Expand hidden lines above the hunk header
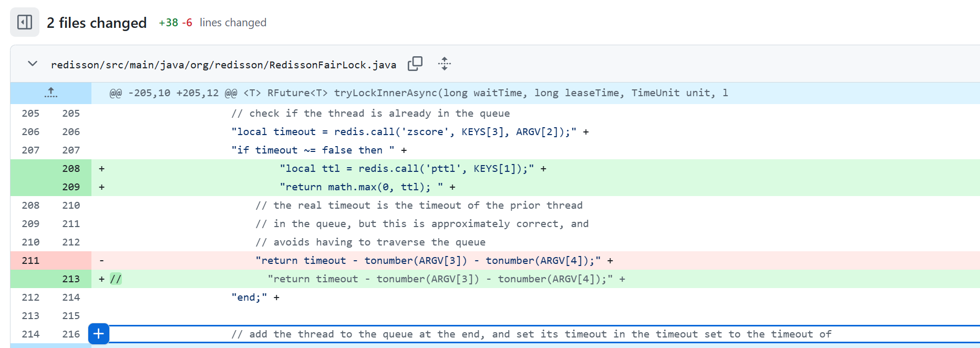The width and height of the screenshot is (980, 348). 51,93
